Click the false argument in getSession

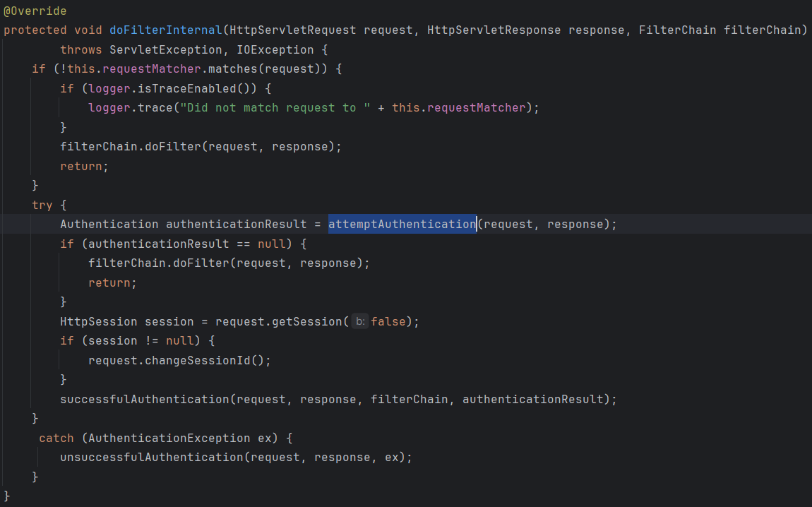pyautogui.click(x=388, y=321)
